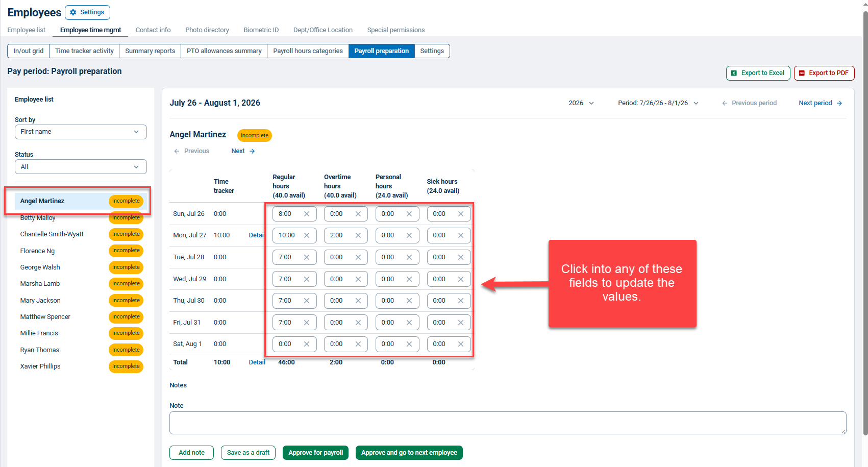This screenshot has width=868, height=467.
Task: Open the Period 7/26/26 - 8/1/26 dropdown
Action: [658, 103]
